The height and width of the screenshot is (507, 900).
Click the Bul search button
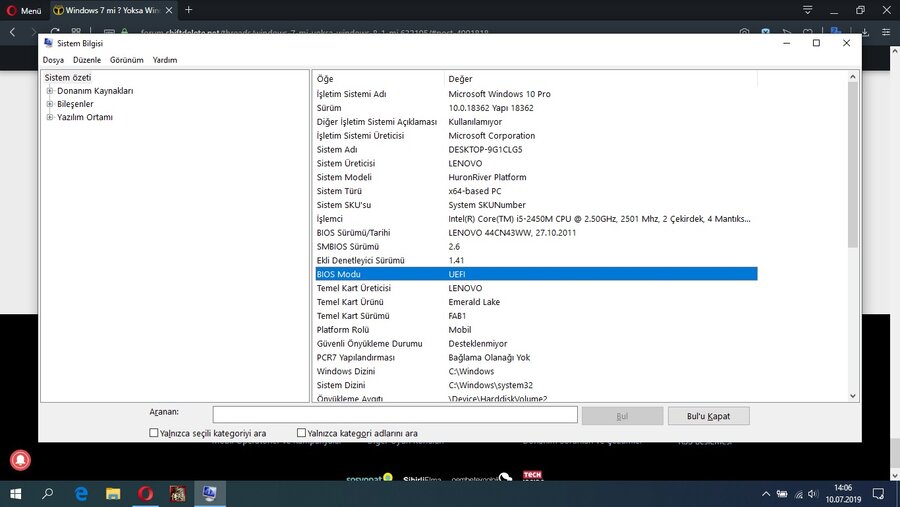coord(622,416)
